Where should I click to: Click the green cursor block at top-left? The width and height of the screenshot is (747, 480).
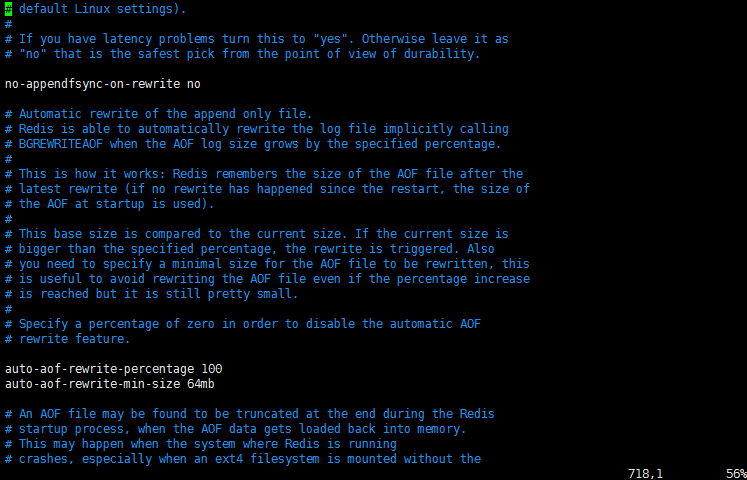point(9,9)
